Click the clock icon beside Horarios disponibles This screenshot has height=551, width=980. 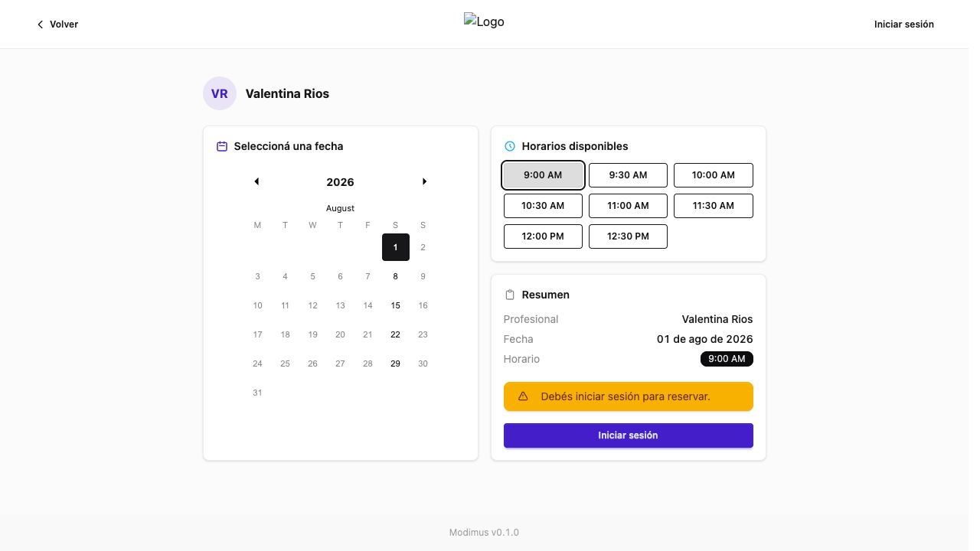(510, 146)
